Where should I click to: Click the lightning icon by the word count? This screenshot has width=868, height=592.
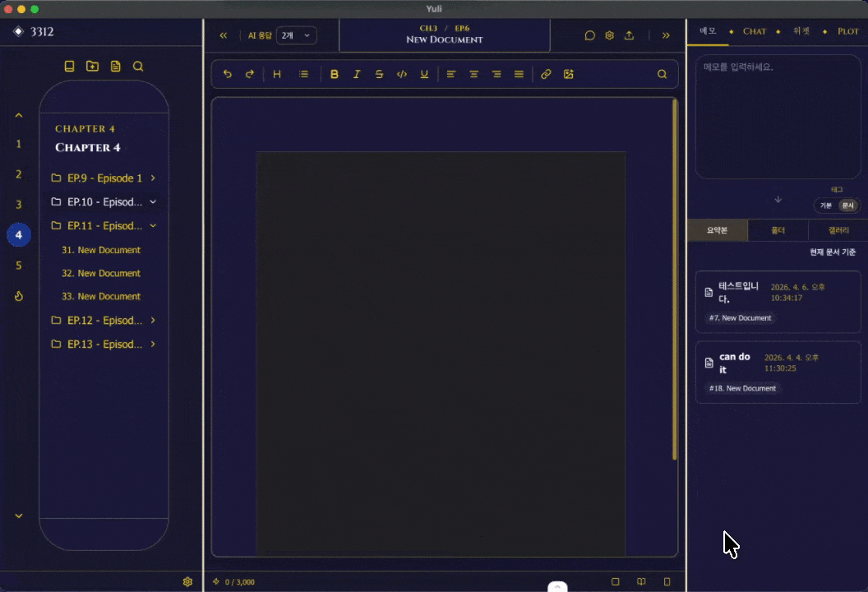point(216,581)
